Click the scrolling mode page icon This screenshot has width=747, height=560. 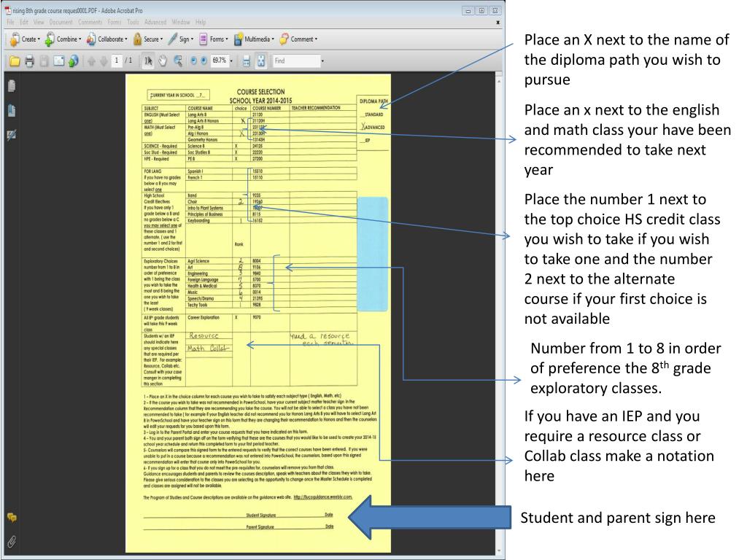[247, 61]
